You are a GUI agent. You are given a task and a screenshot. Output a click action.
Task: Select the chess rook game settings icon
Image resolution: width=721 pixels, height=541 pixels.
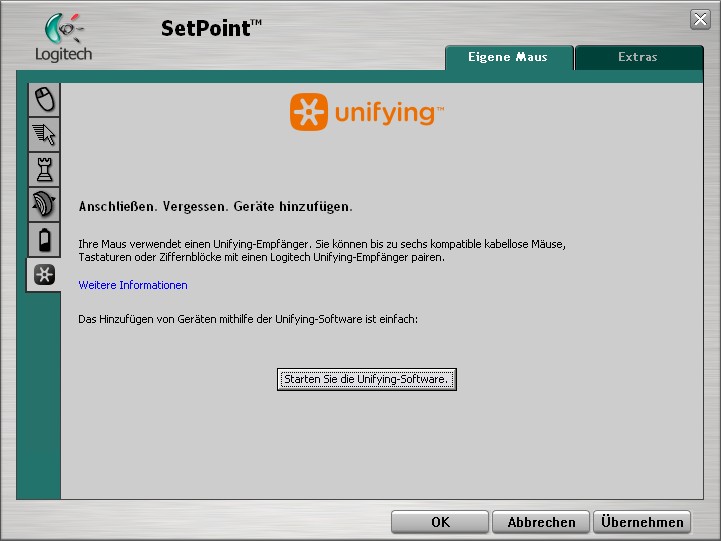pos(45,168)
